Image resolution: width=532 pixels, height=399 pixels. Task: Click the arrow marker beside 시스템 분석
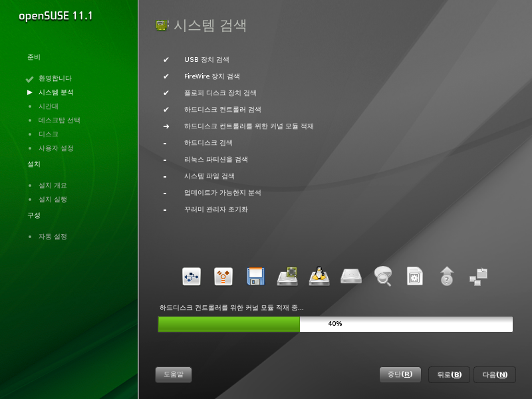click(30, 92)
